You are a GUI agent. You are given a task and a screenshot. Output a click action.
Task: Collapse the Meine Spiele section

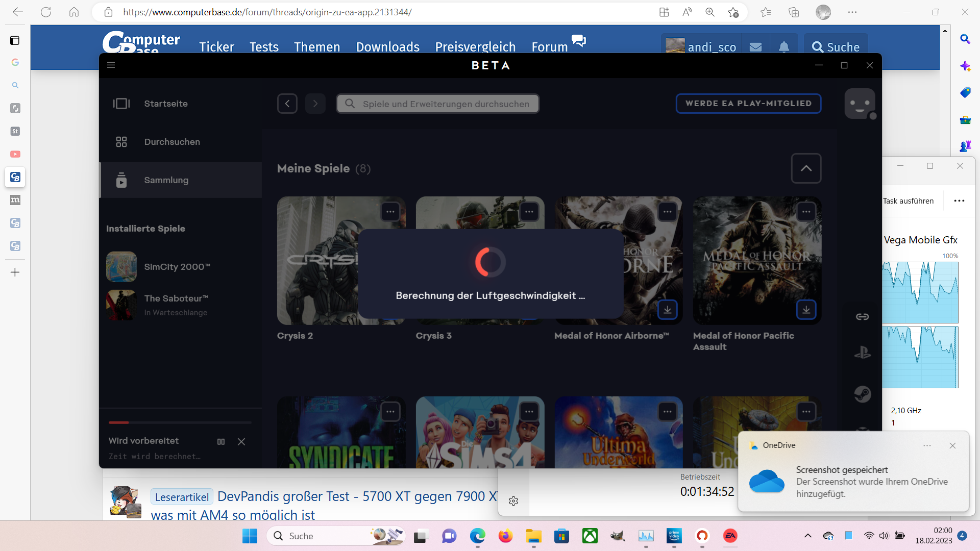point(806,168)
